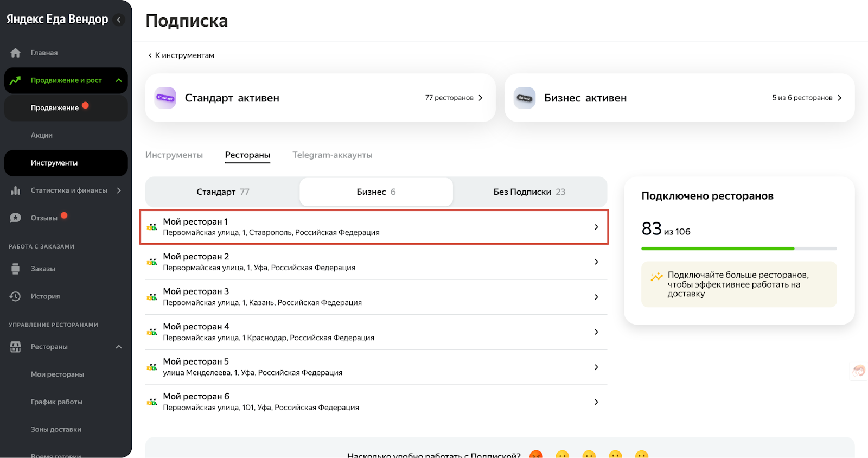Click the Главная home icon in sidebar
This screenshot has height=458, width=868.
point(16,53)
